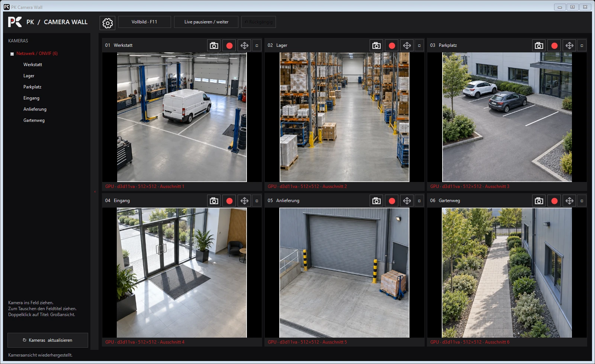Click the Vollbild · F11 button
Image resolution: width=595 pixels, height=364 pixels.
144,22
